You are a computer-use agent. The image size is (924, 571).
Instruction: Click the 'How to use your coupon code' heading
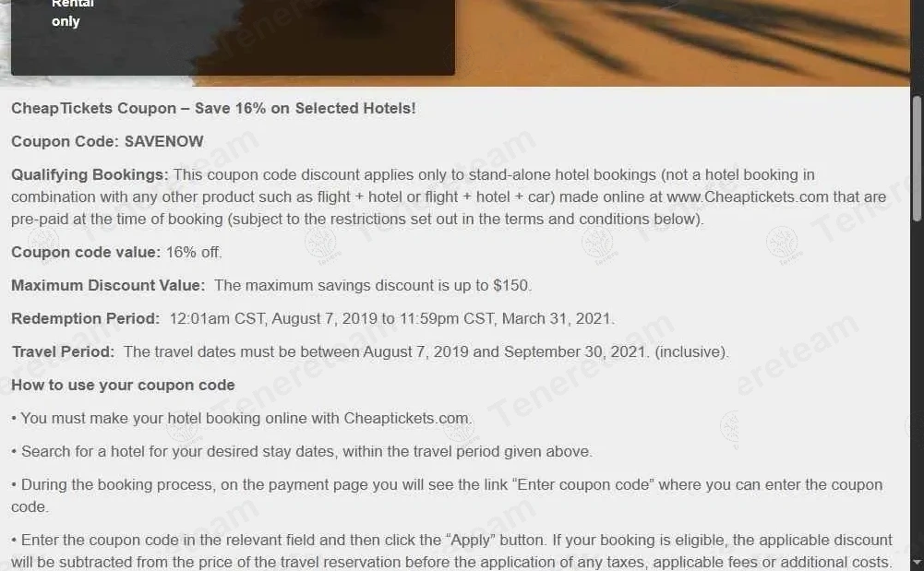(x=123, y=385)
